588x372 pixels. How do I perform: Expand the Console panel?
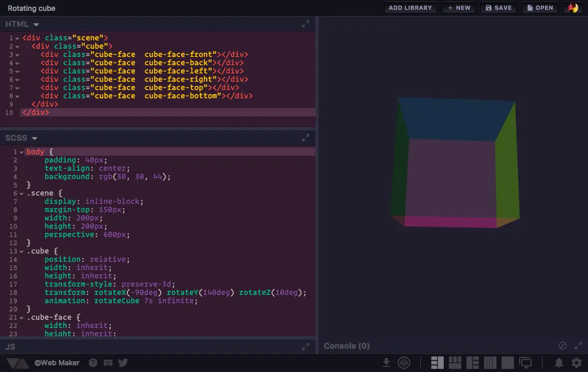[x=578, y=346]
